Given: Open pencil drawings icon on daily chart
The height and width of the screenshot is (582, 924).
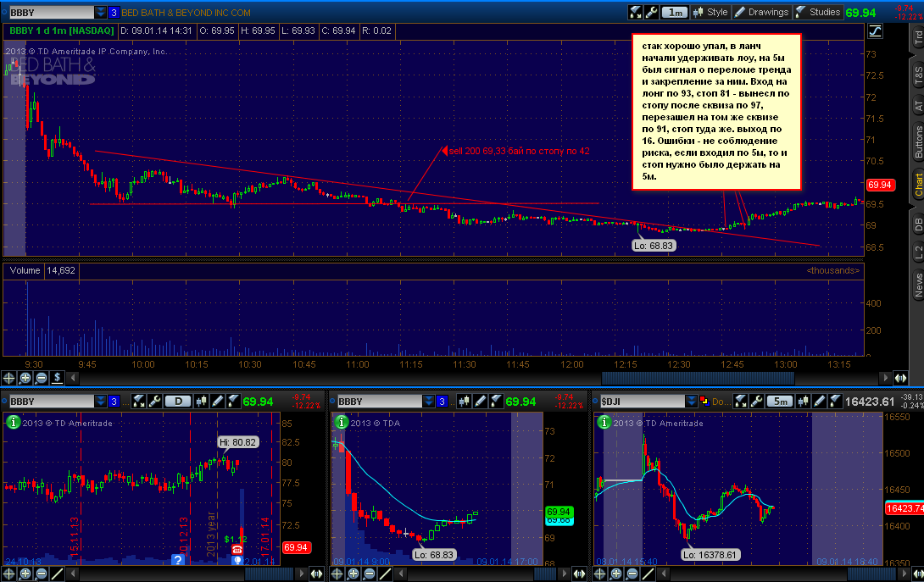Looking at the screenshot, I should click(218, 402).
